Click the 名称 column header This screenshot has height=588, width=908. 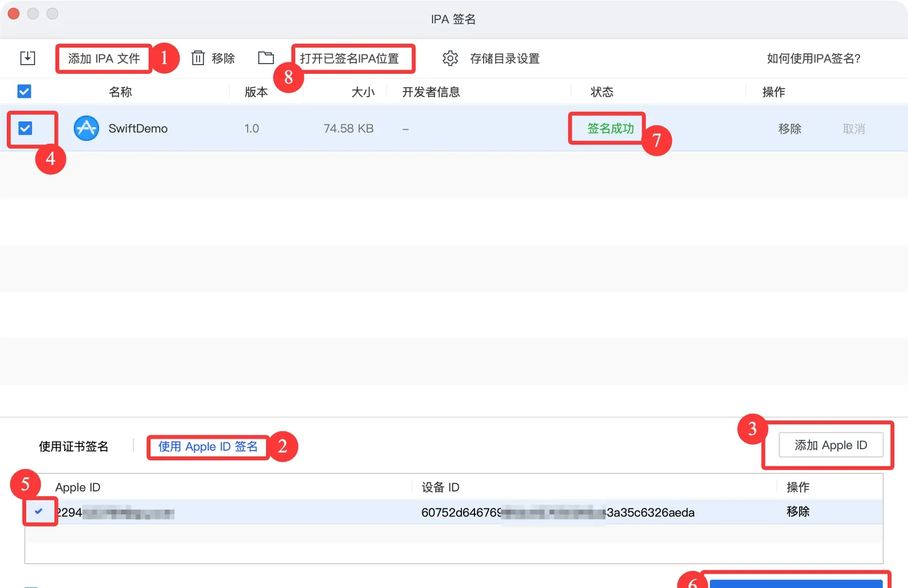[x=120, y=92]
